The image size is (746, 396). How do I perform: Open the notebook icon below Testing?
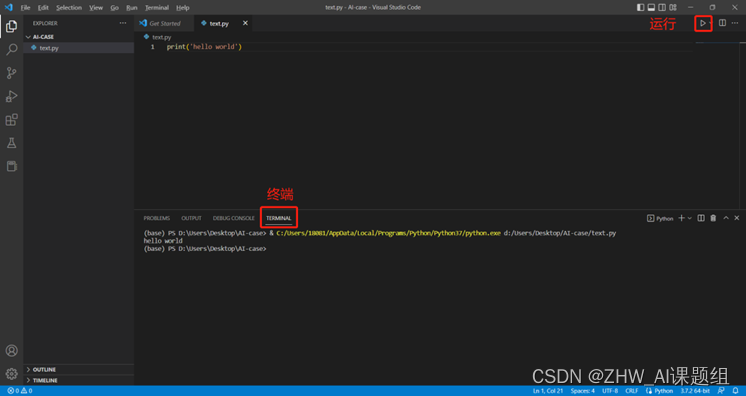[11, 166]
